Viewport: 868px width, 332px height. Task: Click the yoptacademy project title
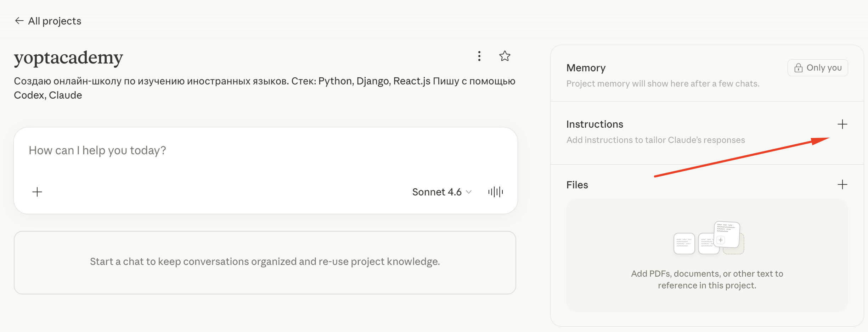68,57
